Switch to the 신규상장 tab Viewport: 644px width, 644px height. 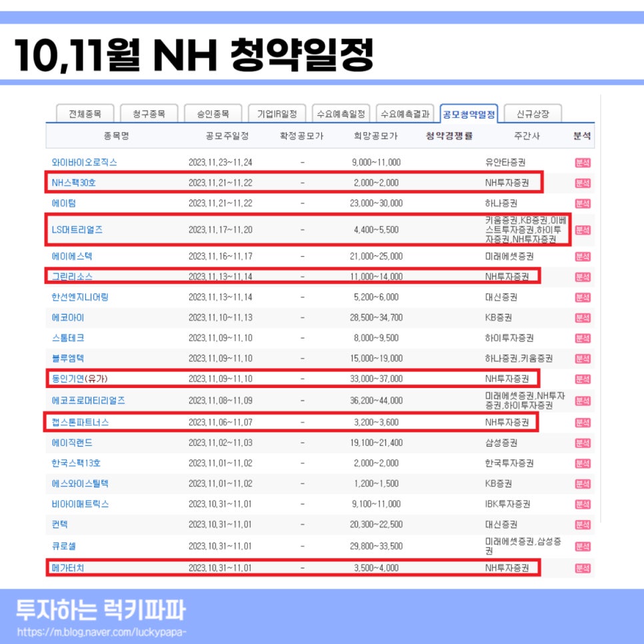point(533,114)
